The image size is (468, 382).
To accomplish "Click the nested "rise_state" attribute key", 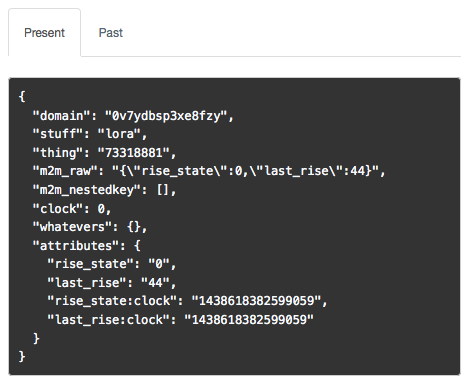I will click(90, 264).
